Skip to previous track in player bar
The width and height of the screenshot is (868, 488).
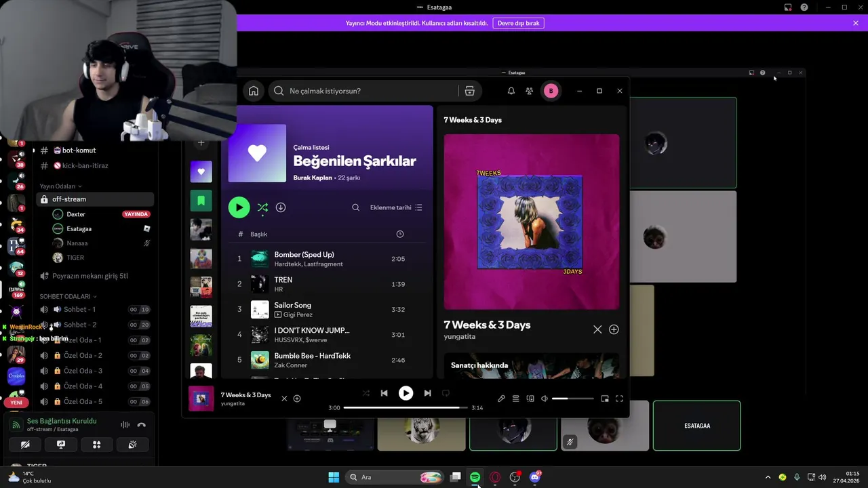(384, 393)
